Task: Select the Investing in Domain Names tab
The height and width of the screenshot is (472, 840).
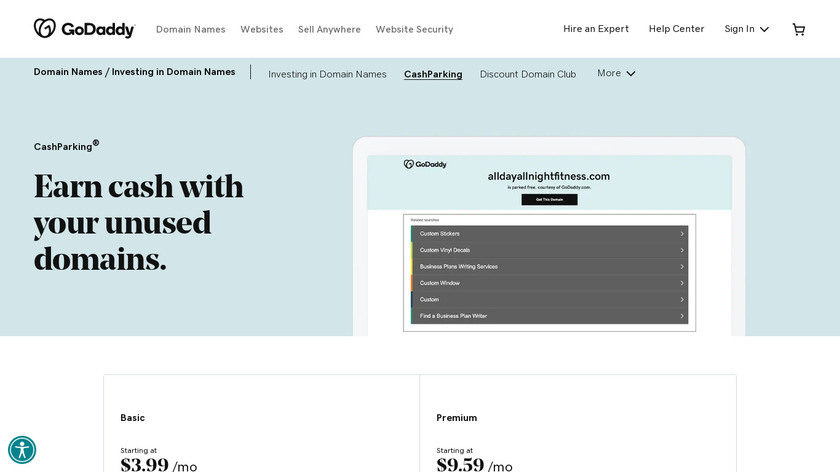Action: click(x=327, y=74)
